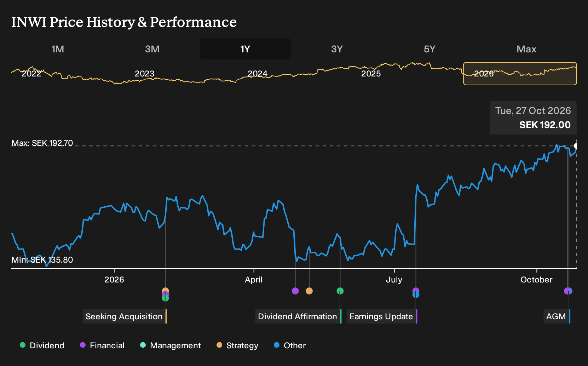Open the Earnings Update event label

point(382,316)
